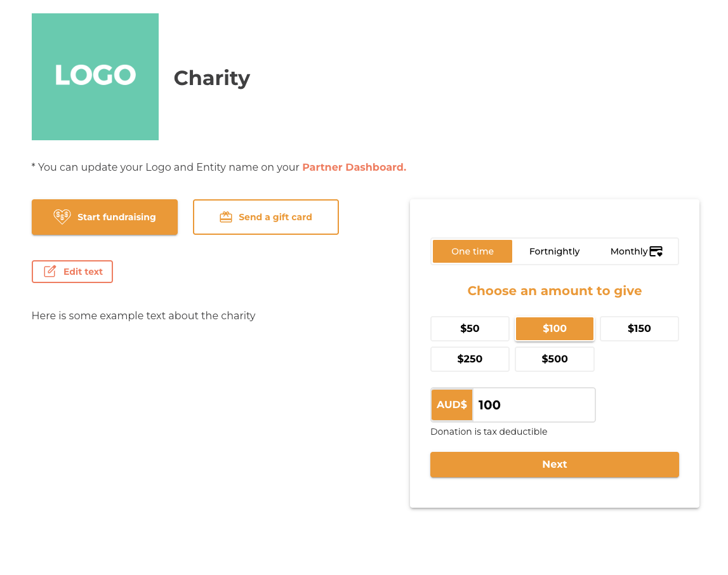Viewport: 728px width, 575px height.
Task: Click the card heart icon beside Monthly
Action: pyautogui.click(x=656, y=251)
